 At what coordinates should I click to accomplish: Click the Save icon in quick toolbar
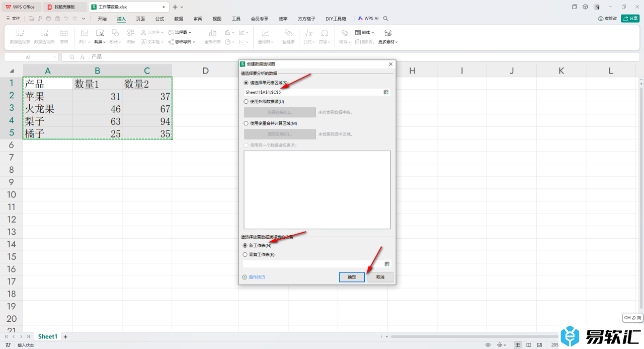click(31, 19)
